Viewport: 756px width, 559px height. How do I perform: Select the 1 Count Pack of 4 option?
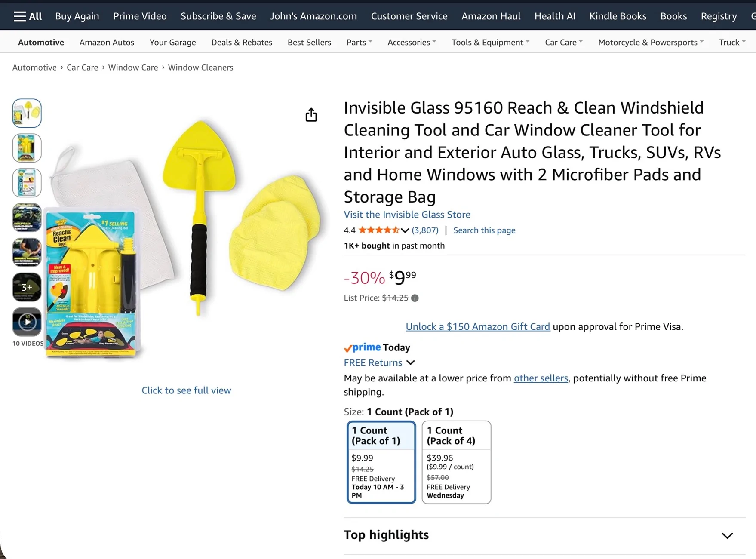coord(456,462)
